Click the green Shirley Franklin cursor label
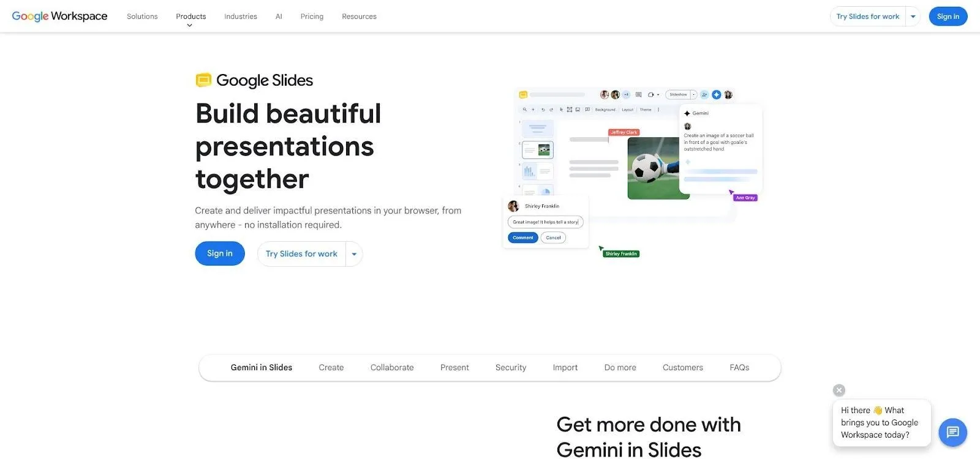This screenshot has height=459, width=980. pos(621,254)
